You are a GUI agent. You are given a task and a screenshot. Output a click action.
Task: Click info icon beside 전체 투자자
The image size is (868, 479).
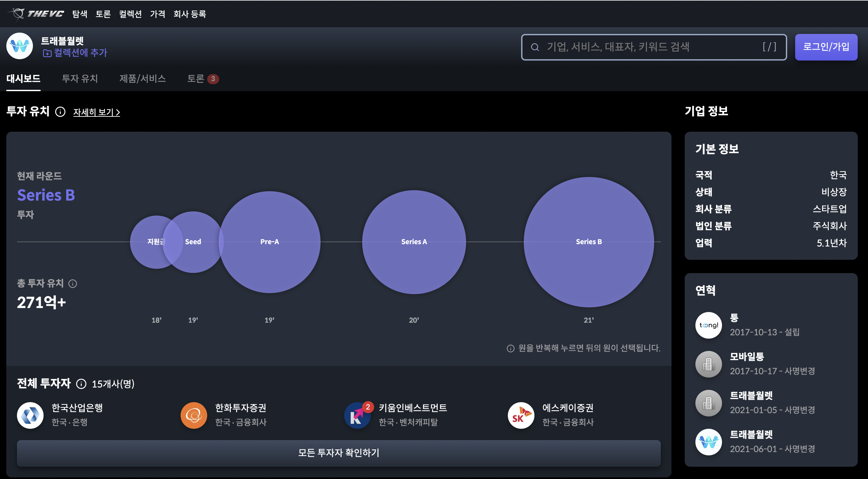click(x=81, y=384)
